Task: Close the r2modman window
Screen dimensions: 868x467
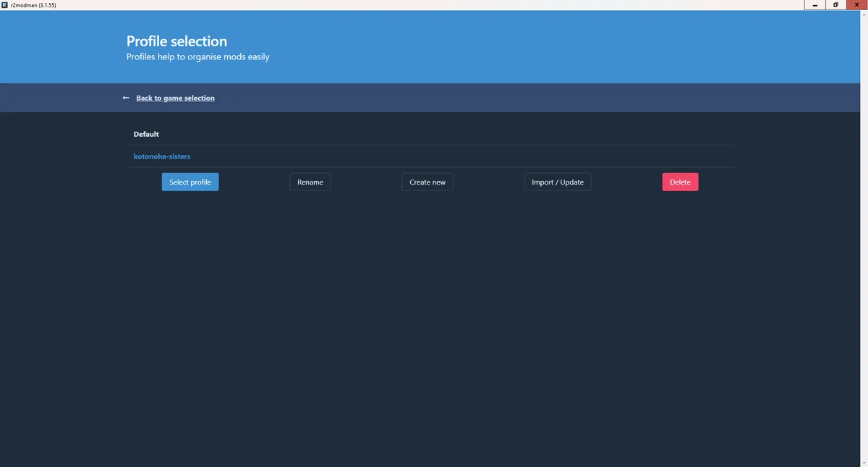Action: [856, 5]
